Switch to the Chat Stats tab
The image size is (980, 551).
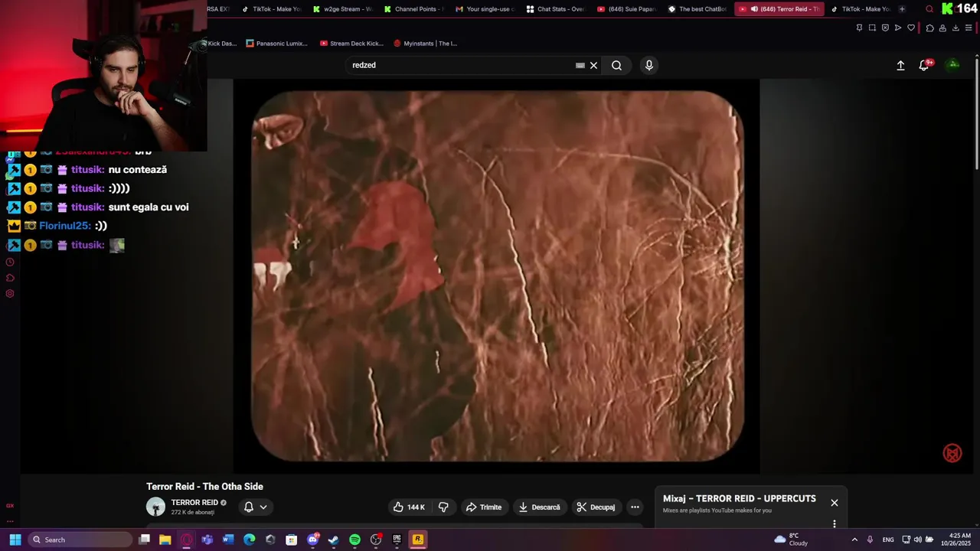556,9
